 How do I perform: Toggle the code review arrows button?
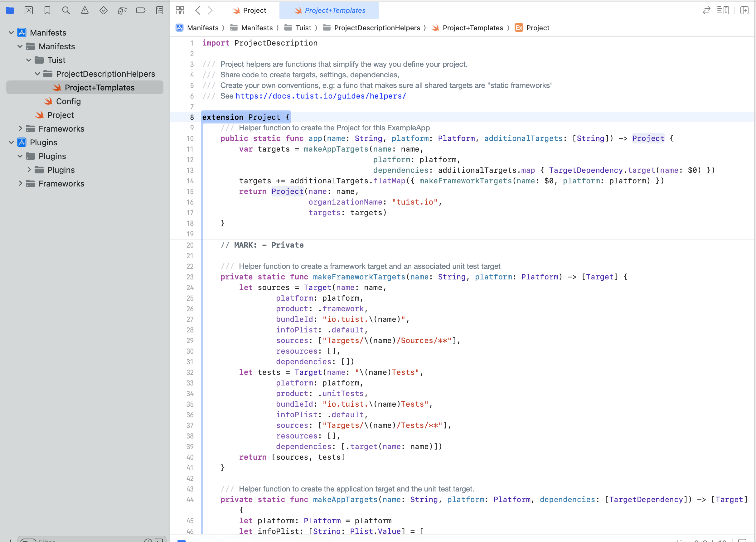pyautogui.click(x=706, y=10)
